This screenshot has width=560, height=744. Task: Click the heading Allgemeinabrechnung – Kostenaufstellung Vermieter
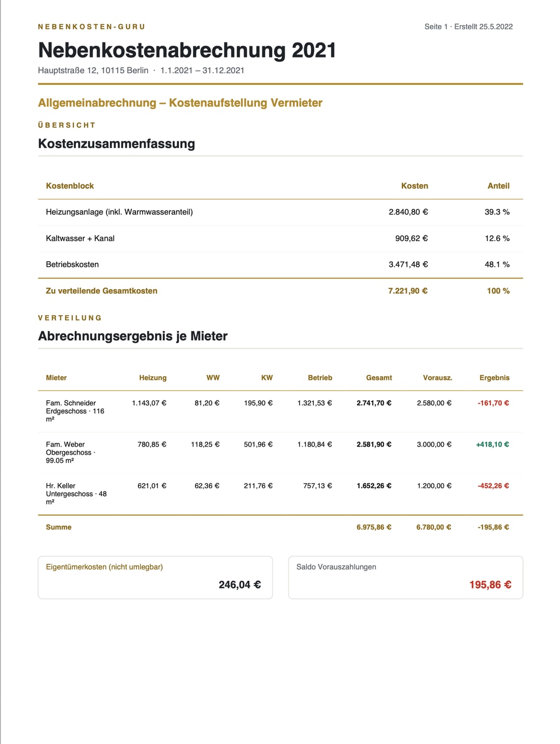(180, 103)
